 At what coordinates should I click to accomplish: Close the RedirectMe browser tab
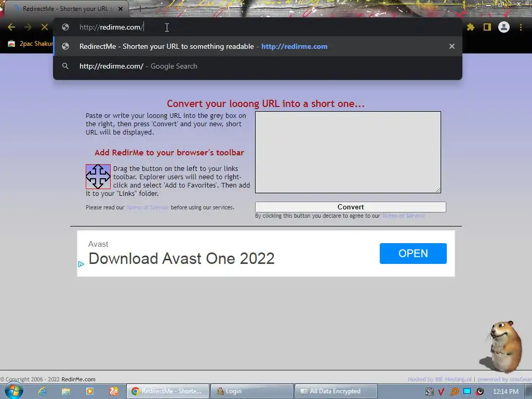(x=121, y=9)
